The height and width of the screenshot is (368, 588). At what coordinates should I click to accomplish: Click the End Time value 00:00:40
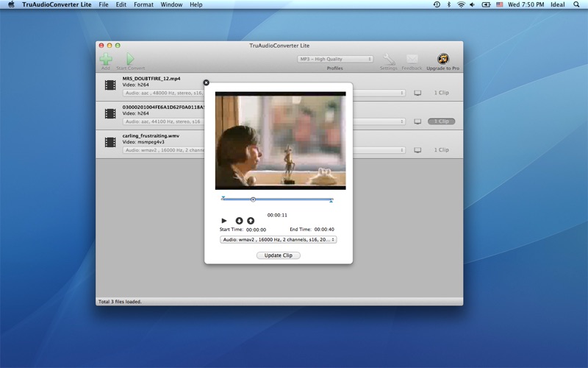click(x=324, y=230)
